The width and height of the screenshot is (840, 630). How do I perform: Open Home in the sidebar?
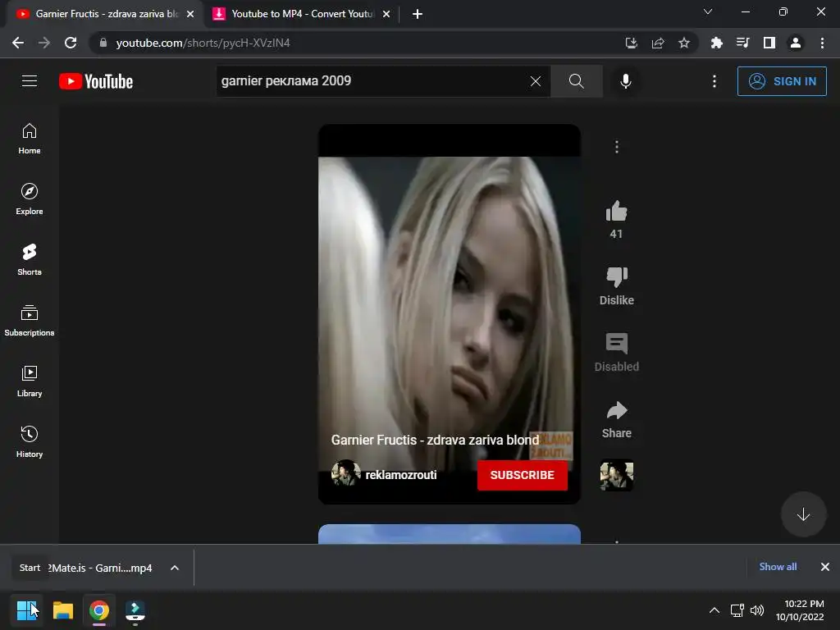(30, 139)
